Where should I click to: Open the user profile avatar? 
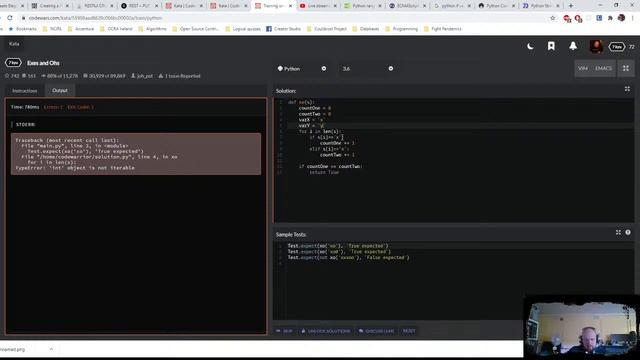coord(596,47)
